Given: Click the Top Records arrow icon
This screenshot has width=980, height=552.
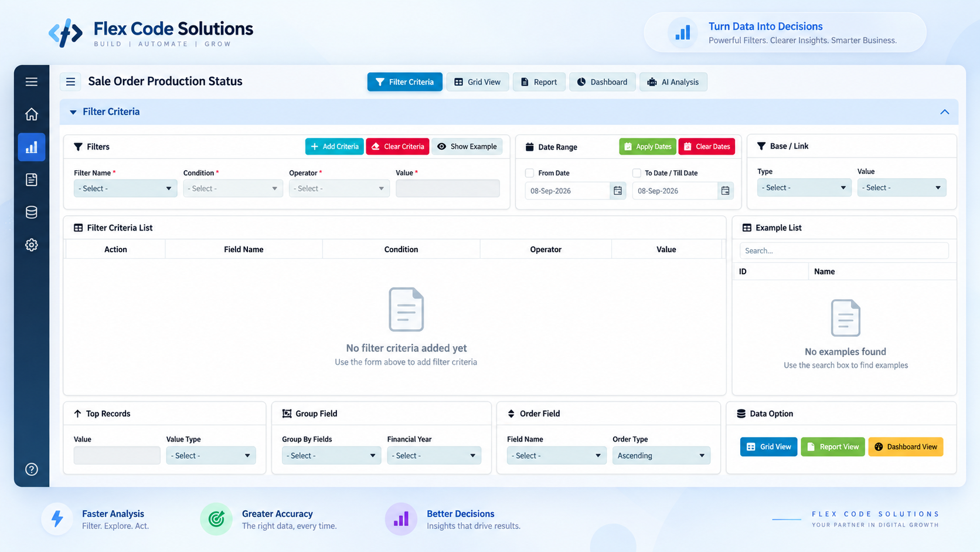Looking at the screenshot, I should [x=77, y=414].
